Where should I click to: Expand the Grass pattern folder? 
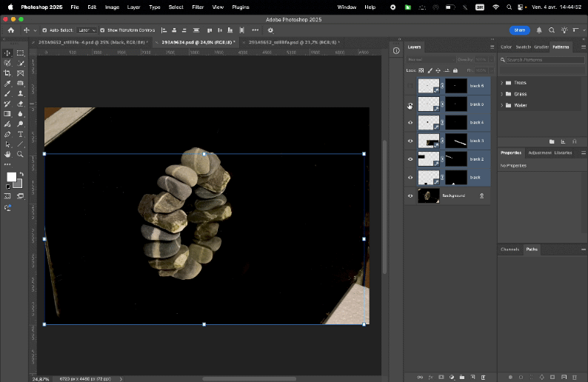click(502, 94)
